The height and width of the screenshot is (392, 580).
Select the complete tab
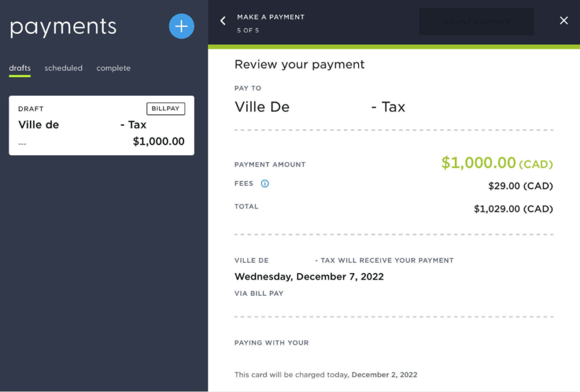[x=113, y=68]
